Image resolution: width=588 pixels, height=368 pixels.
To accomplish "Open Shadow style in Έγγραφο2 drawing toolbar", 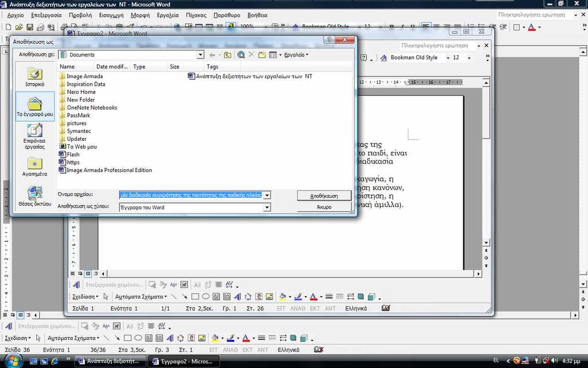I will [x=361, y=297].
